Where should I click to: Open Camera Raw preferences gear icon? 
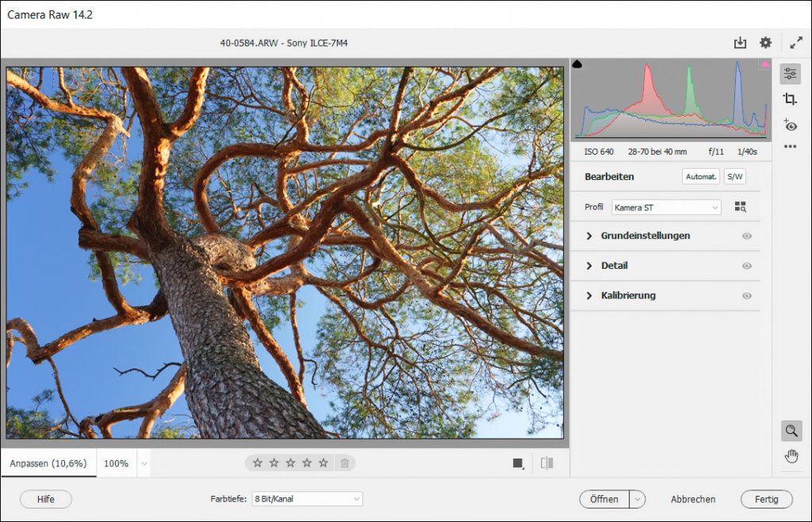click(765, 43)
